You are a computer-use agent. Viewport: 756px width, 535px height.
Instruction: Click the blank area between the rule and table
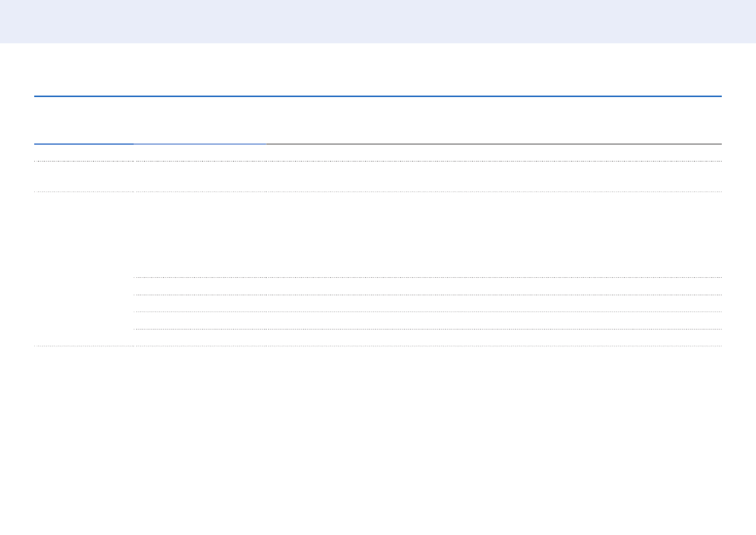pos(378,119)
